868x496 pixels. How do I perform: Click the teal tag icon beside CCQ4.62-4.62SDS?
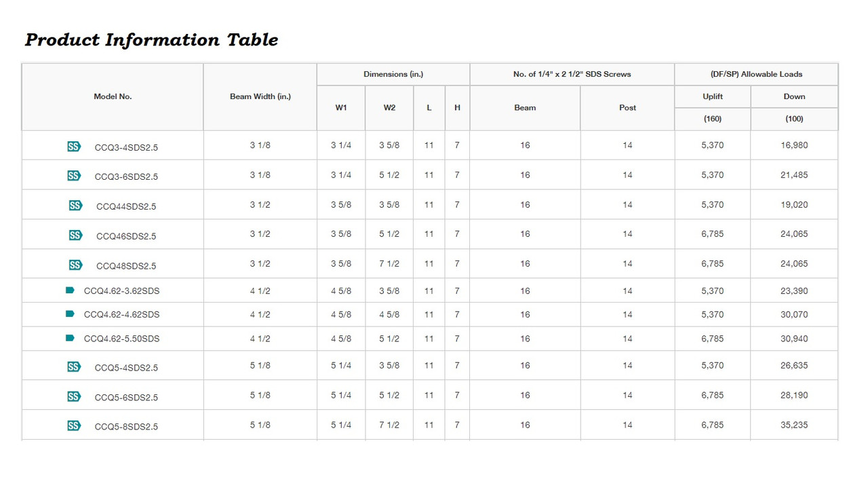click(x=70, y=314)
